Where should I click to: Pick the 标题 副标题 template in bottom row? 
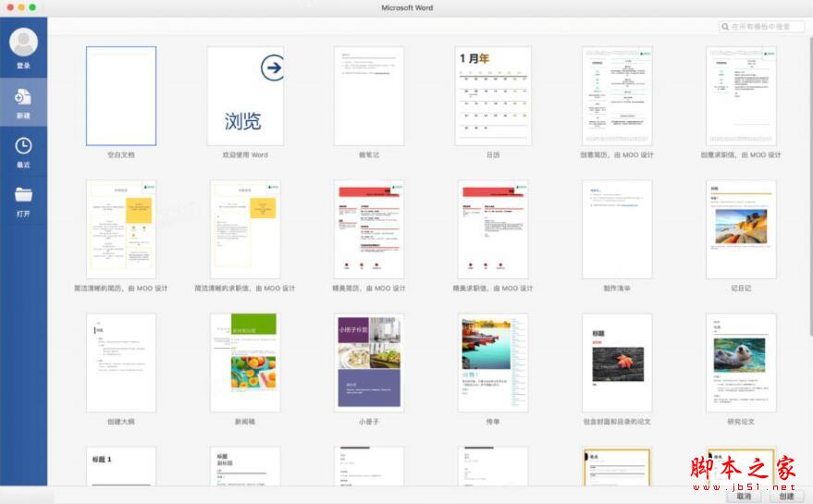tap(245, 466)
